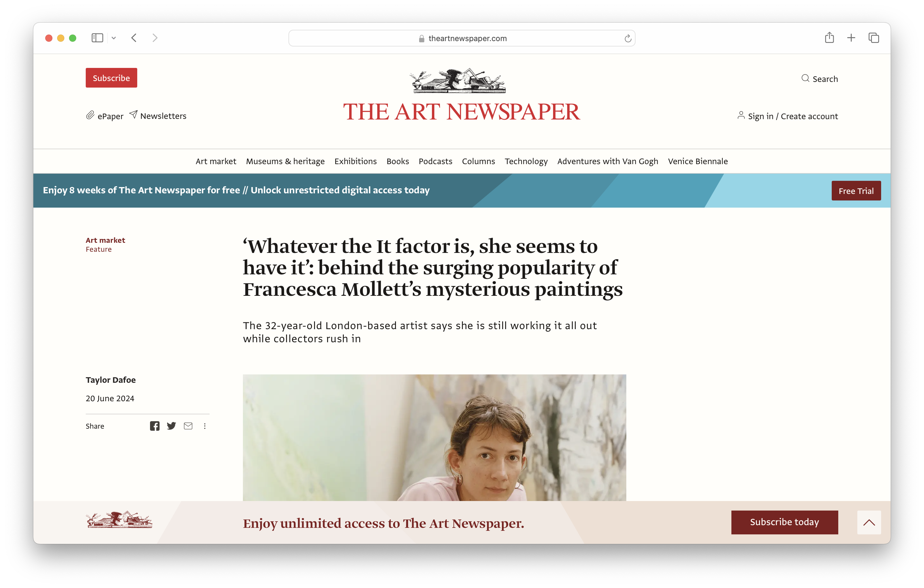Click the small logo in bottom banner

click(119, 519)
